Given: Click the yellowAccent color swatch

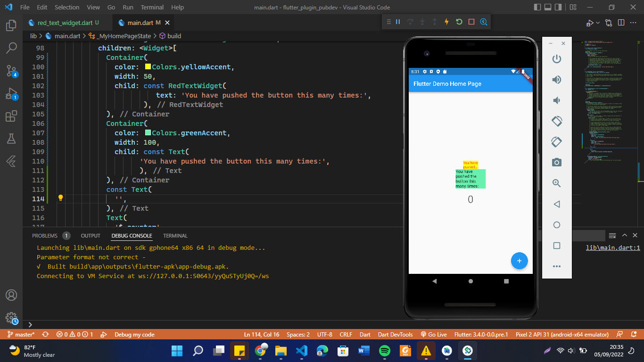Looking at the screenshot, I should coord(148,67).
